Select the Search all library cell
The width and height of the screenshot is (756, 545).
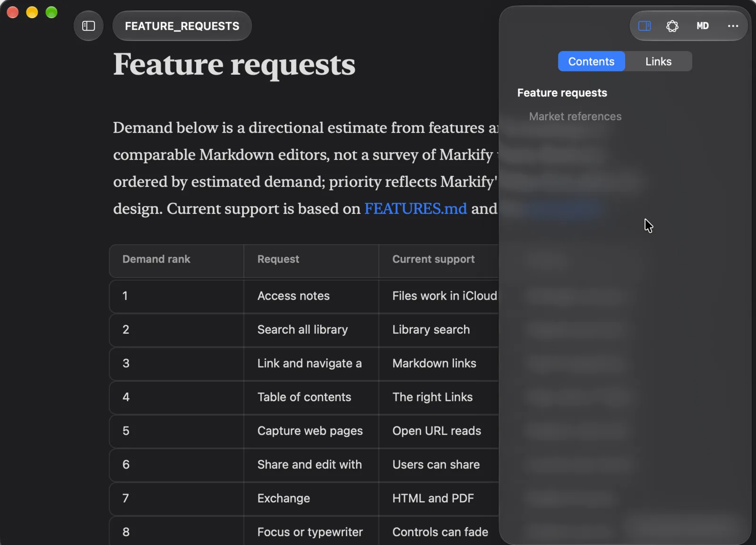coord(311,330)
